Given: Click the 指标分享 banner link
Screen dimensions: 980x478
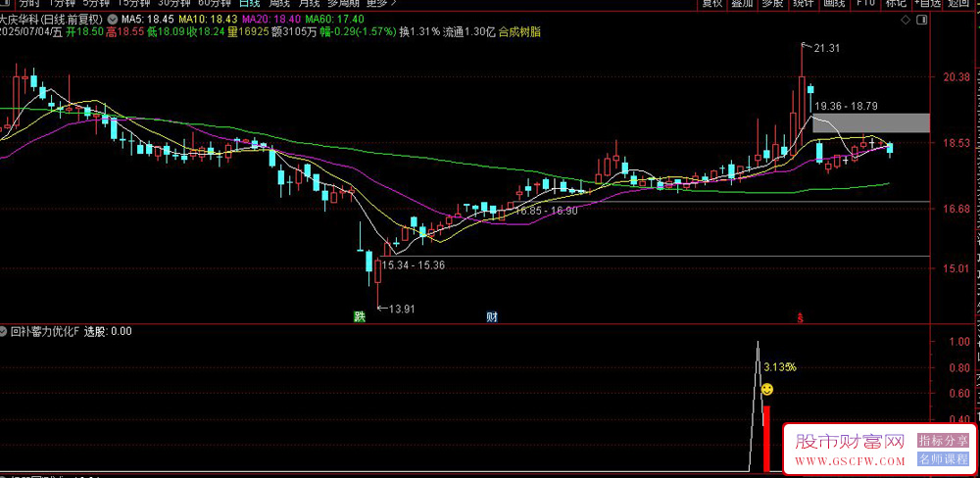Looking at the screenshot, I should click(943, 441).
